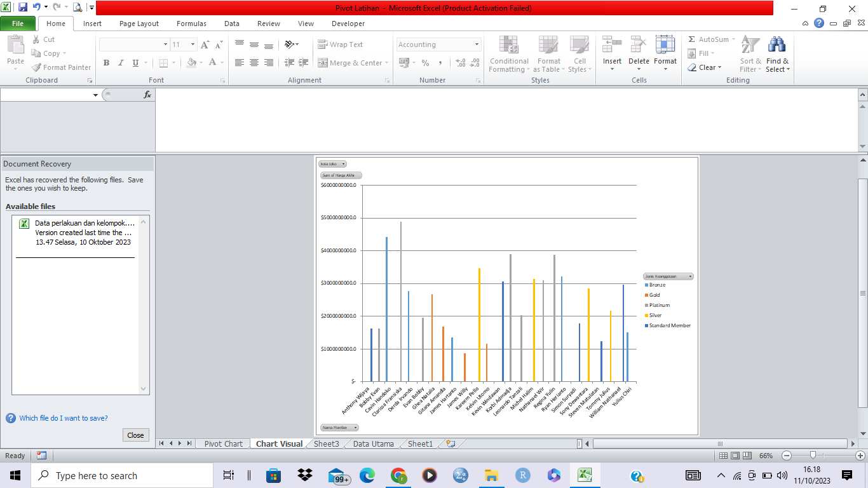Click the zoom slider handle
This screenshot has width=868, height=488.
813,456
